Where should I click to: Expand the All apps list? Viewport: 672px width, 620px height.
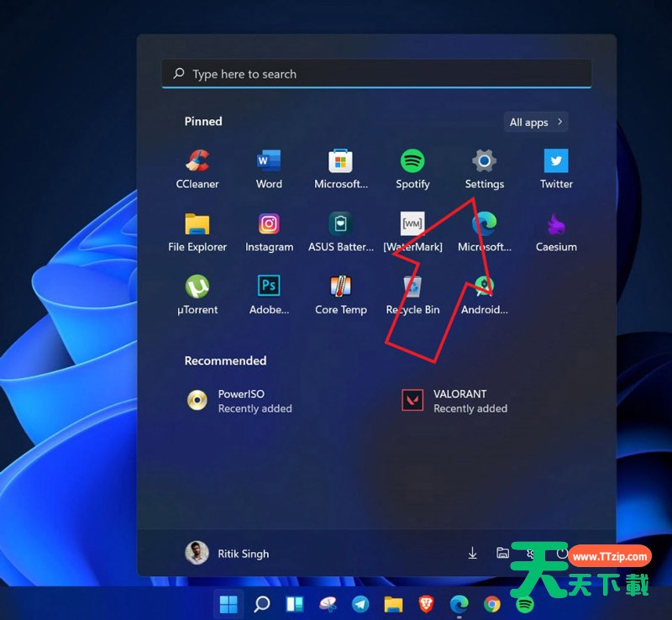pyautogui.click(x=536, y=122)
